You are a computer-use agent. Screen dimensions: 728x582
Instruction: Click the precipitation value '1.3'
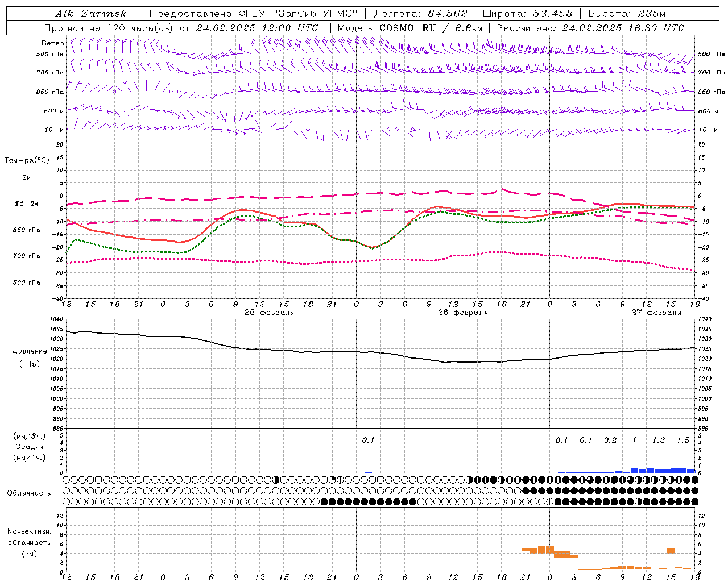coord(658,440)
